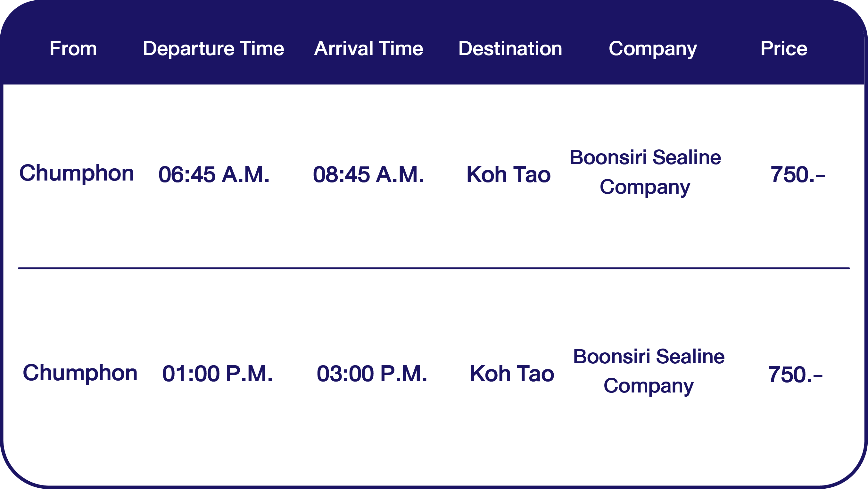This screenshot has width=868, height=489.
Task: Click the empty white area below the afternoon row
Action: point(434,445)
